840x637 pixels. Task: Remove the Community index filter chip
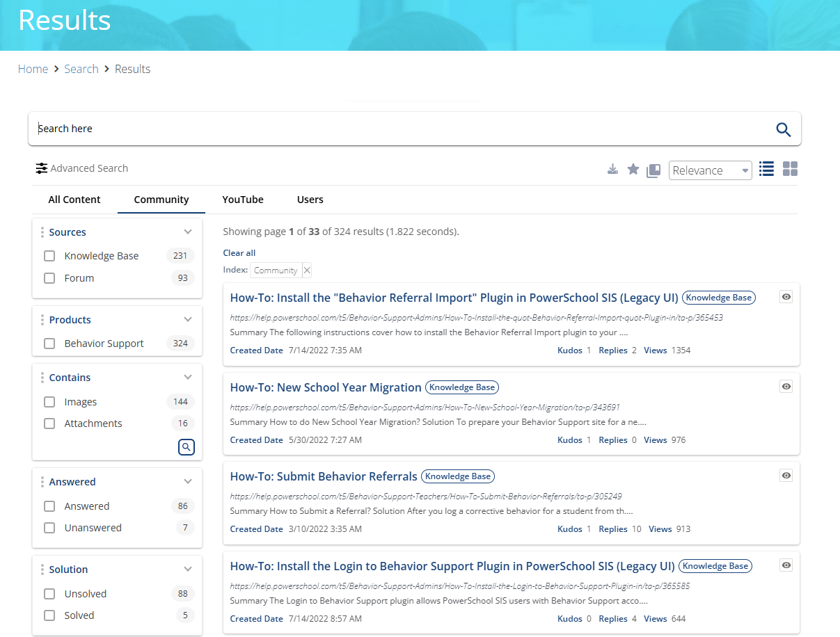[x=306, y=270]
